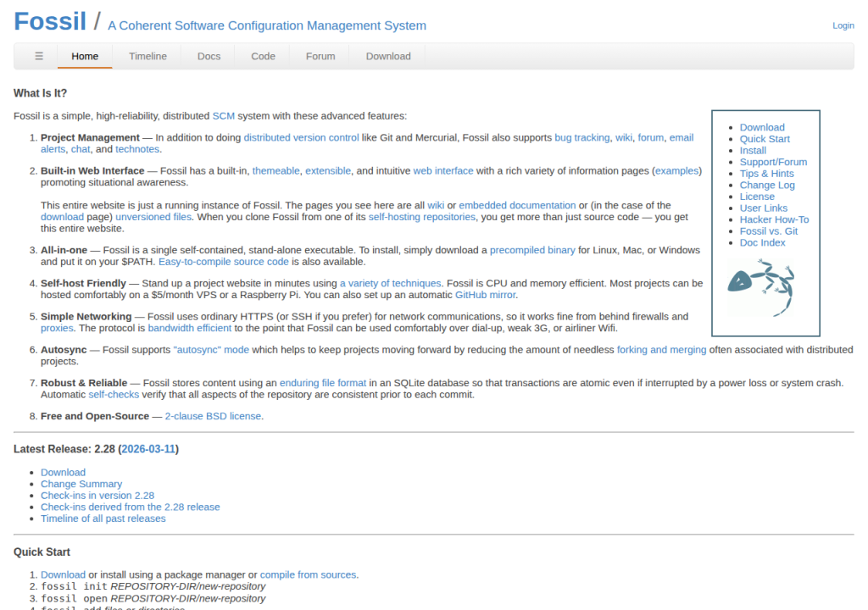The image size is (868, 610).
Task: Follow 'a variety of techniques' link
Action: click(x=390, y=283)
